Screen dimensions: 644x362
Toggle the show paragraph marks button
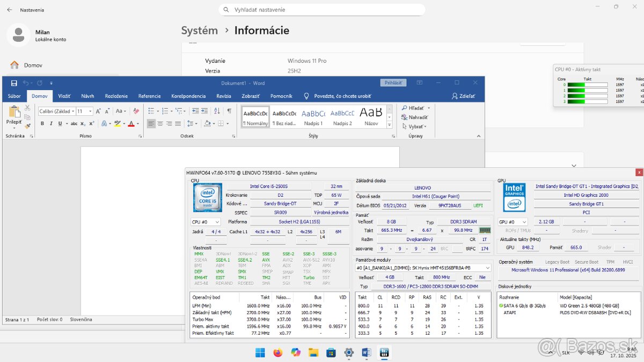pos(229,111)
